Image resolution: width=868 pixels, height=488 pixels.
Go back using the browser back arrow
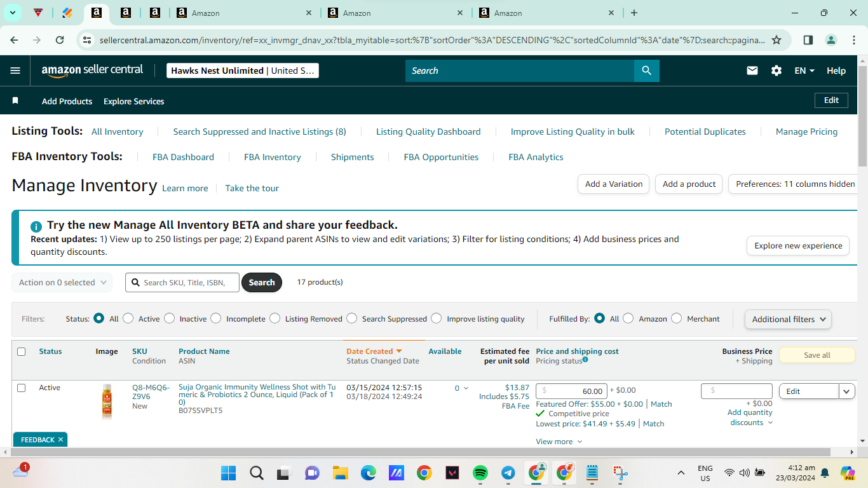pyautogui.click(x=15, y=40)
